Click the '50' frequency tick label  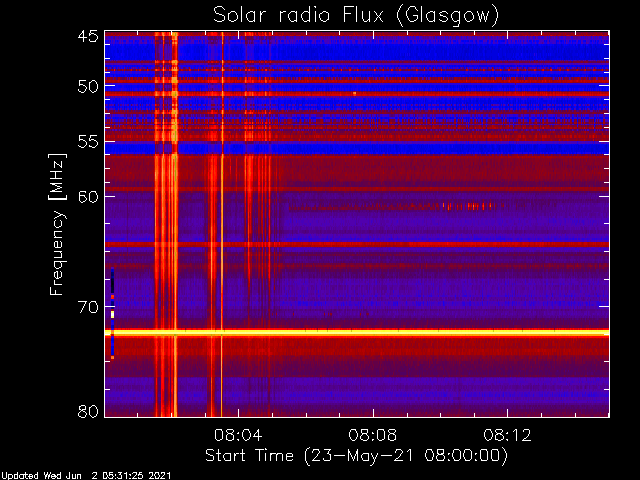click(88, 87)
